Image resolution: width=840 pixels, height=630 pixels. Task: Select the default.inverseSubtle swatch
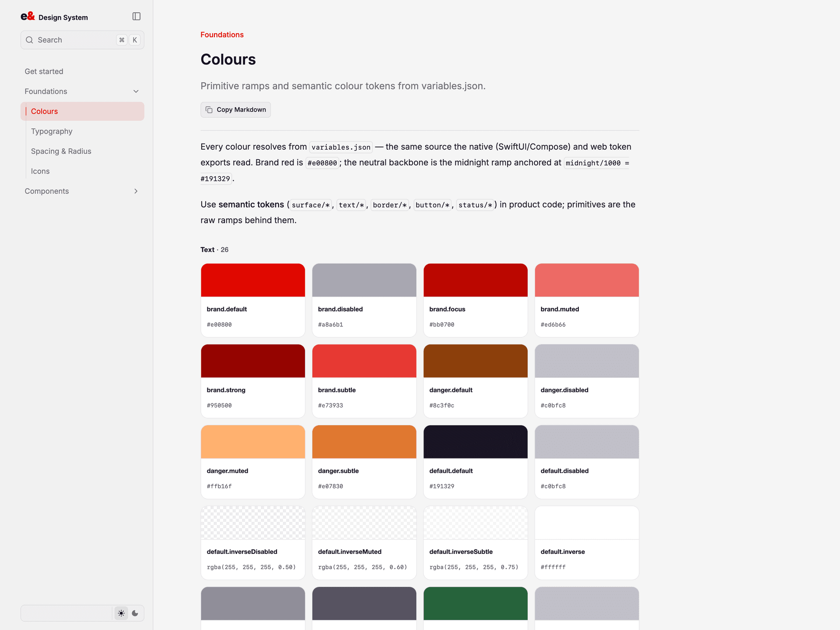tap(476, 523)
